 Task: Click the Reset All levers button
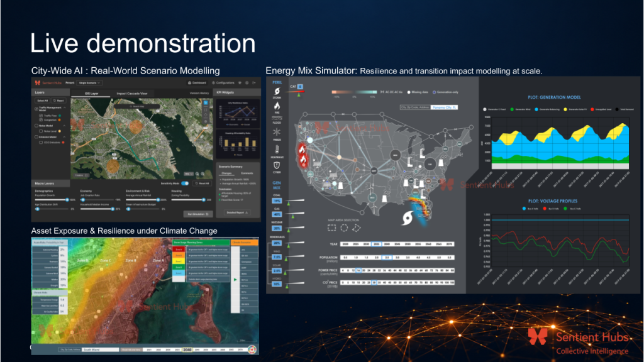click(x=202, y=184)
